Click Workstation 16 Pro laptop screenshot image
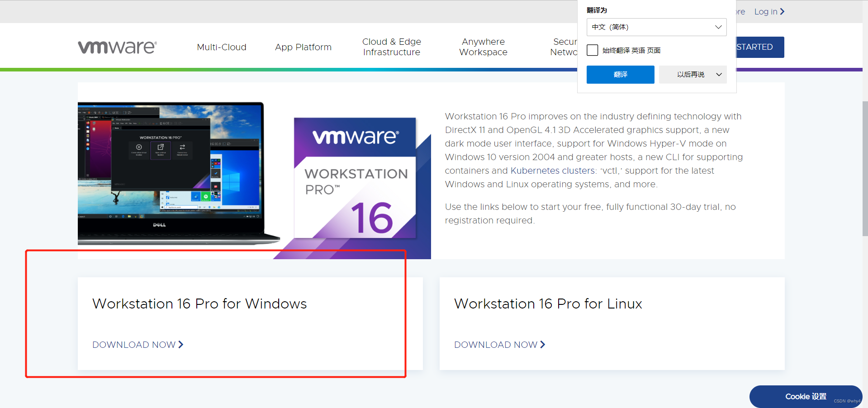The height and width of the screenshot is (408, 868). pos(179,173)
